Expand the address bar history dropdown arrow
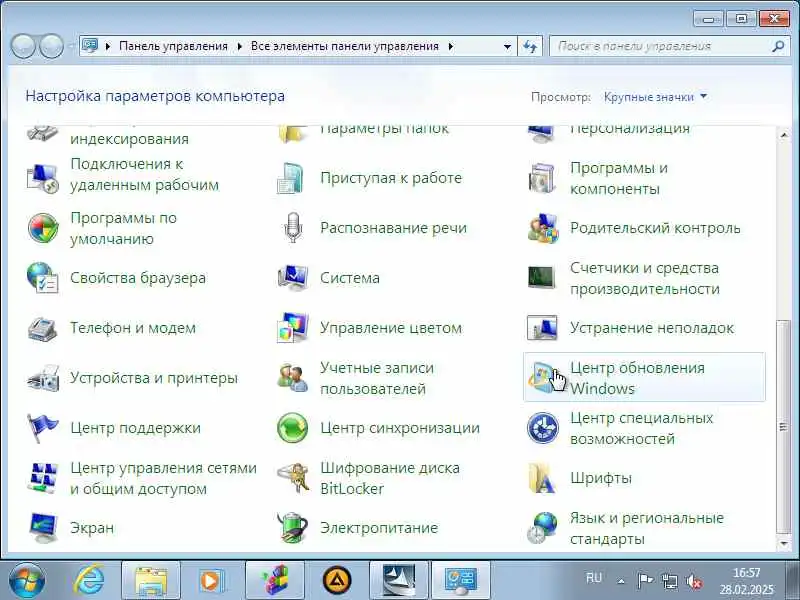Screen dimensions: 800x600 coord(507,46)
